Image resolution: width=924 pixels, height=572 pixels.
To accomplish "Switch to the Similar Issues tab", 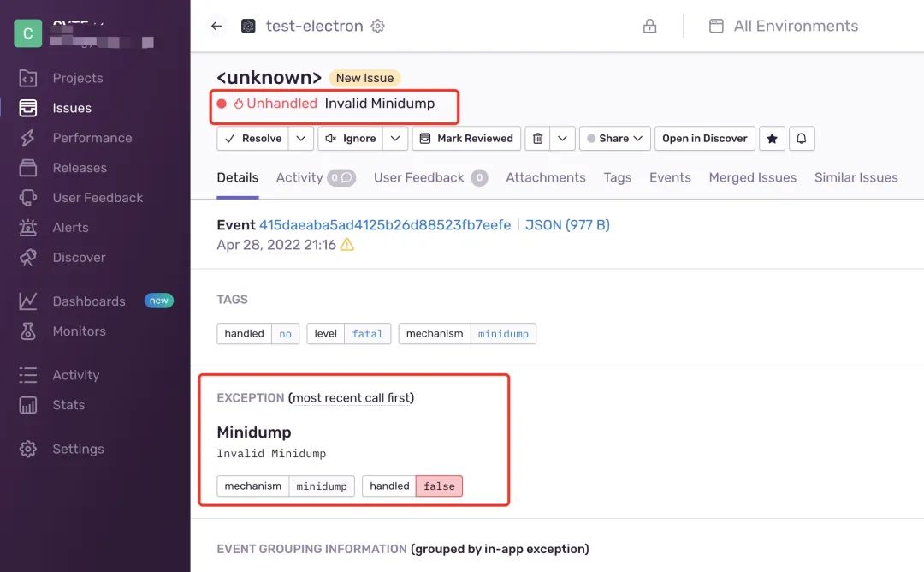I will pyautogui.click(x=856, y=177).
